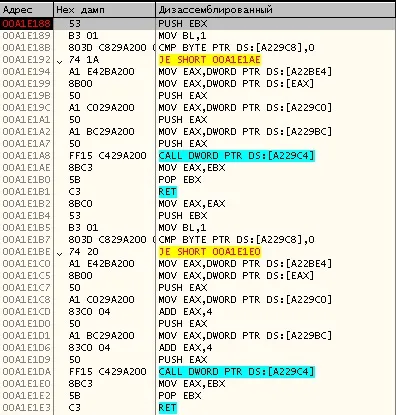Click address 00A1E1E0
396x415 pixels.
(x=26, y=384)
